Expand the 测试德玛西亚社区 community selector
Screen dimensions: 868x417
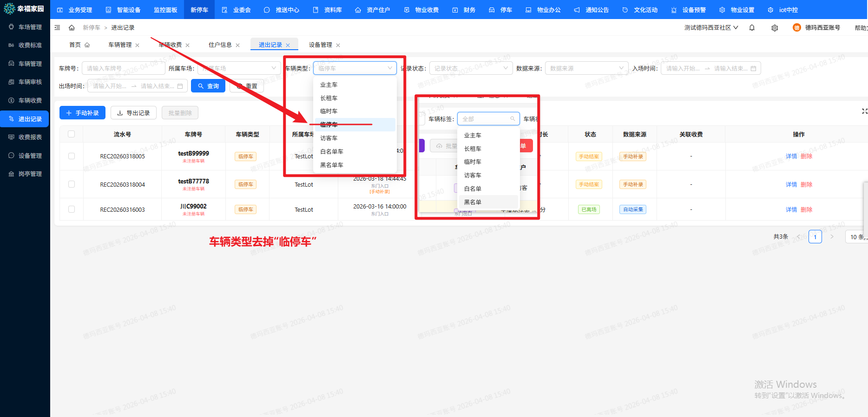(x=711, y=28)
